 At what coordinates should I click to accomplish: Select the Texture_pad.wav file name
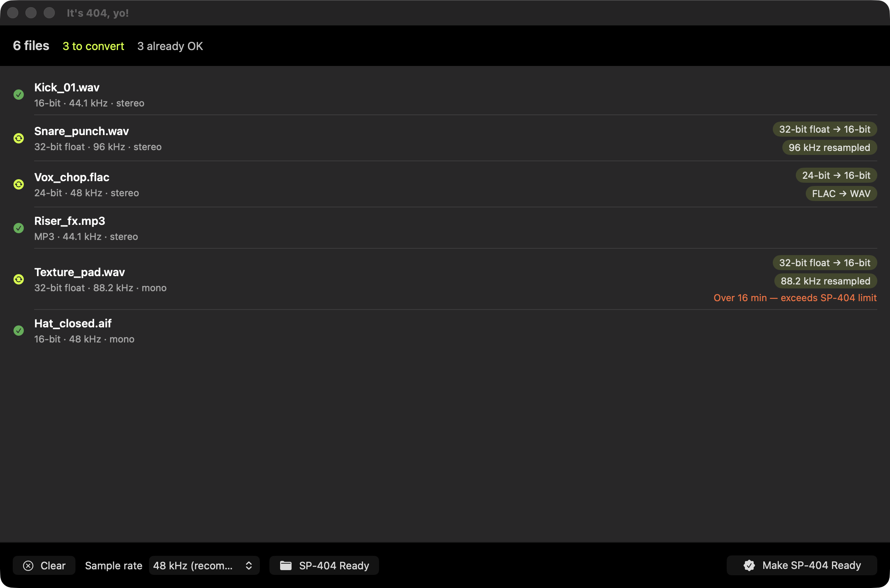point(79,272)
